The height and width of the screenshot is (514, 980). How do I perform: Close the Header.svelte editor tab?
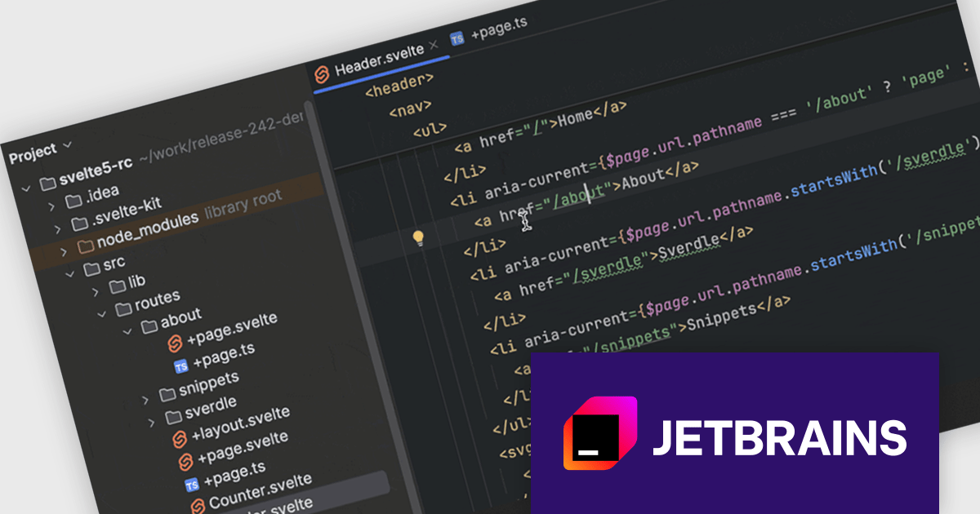[x=434, y=47]
